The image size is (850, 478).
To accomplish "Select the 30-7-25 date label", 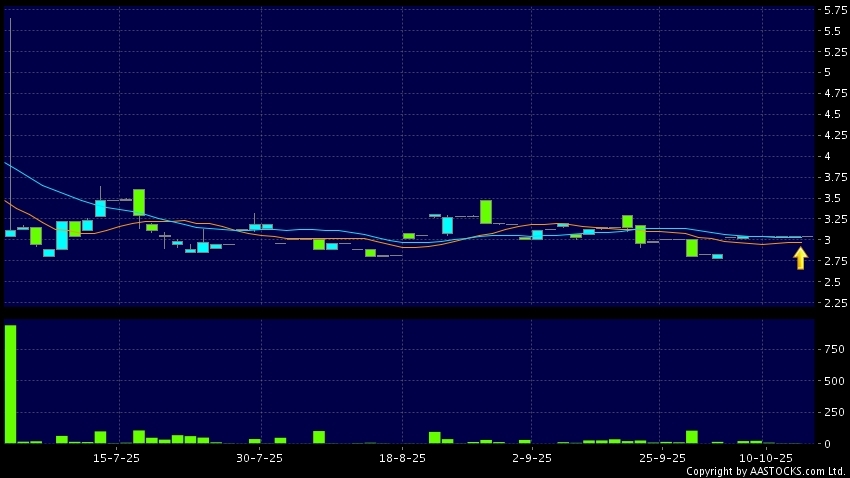I will coord(259,457).
